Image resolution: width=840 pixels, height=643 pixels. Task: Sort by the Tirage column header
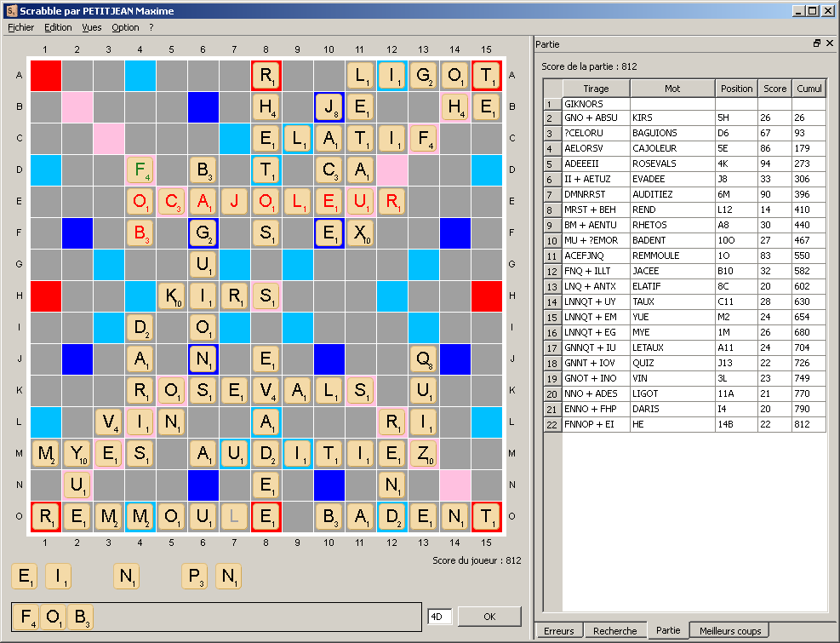click(x=596, y=89)
